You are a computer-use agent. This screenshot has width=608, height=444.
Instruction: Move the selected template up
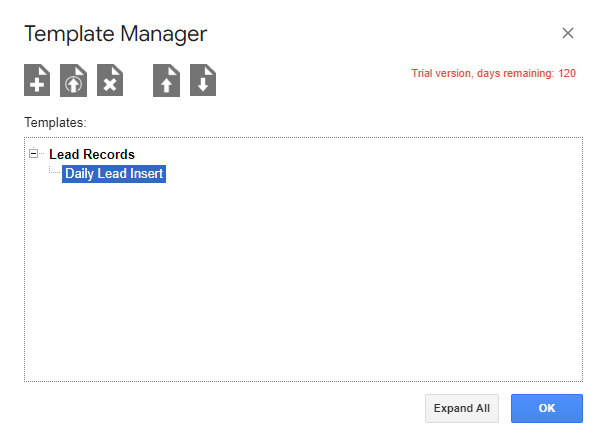166,81
